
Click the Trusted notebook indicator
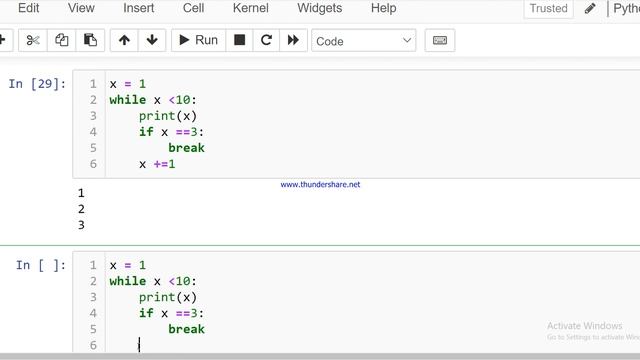549,9
